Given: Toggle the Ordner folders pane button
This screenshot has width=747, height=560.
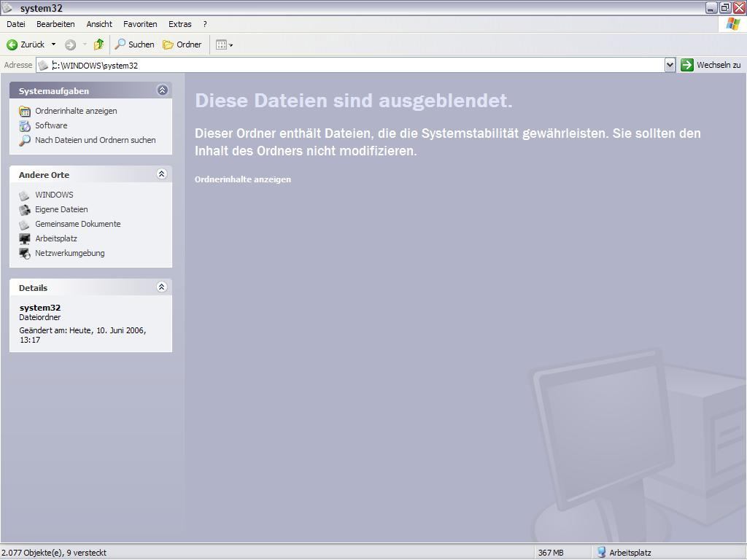Looking at the screenshot, I should tap(182, 44).
